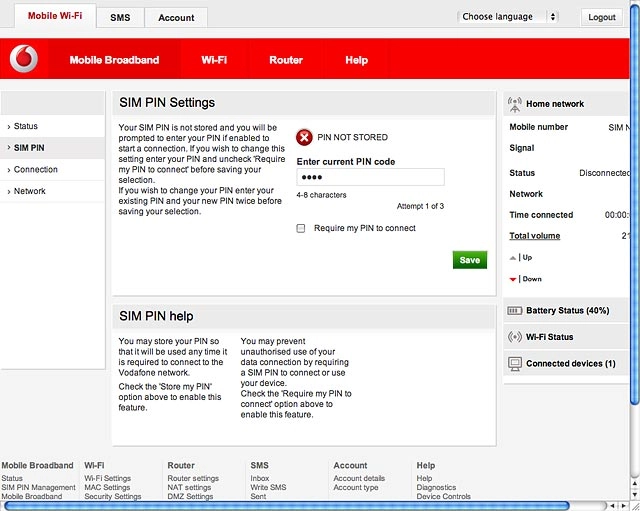Select Network in left sidebar
Viewport: 640px width, 511px height.
point(53,191)
